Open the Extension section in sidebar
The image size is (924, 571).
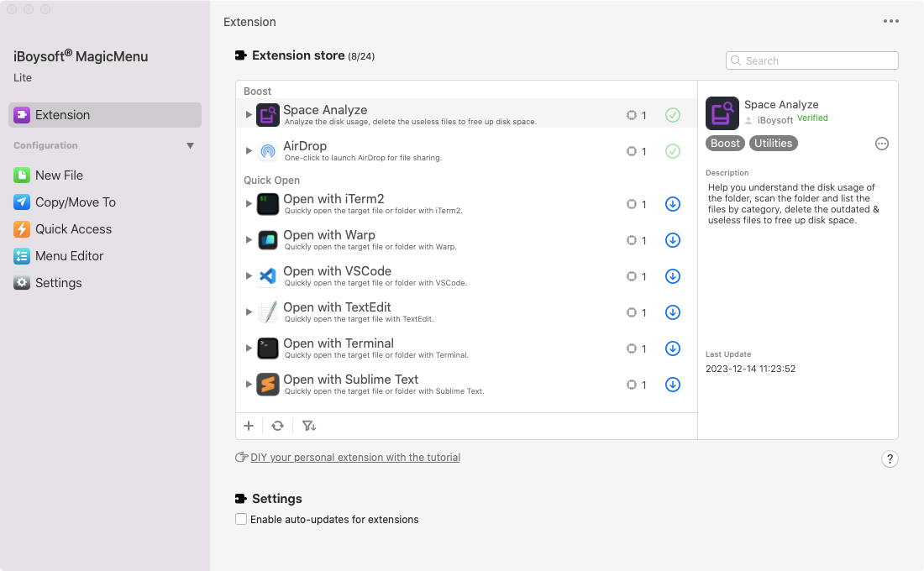click(x=105, y=115)
